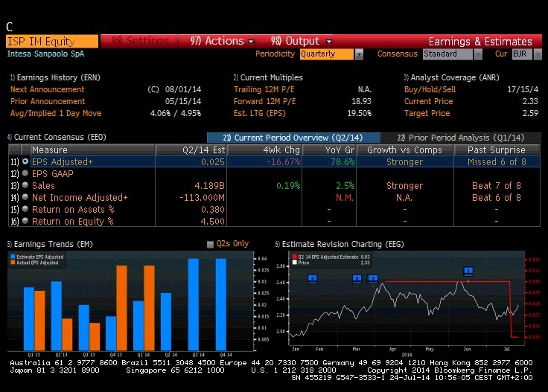Click the Q4 13 orange actual bar
This screenshot has width=548, height=392.
point(121,308)
